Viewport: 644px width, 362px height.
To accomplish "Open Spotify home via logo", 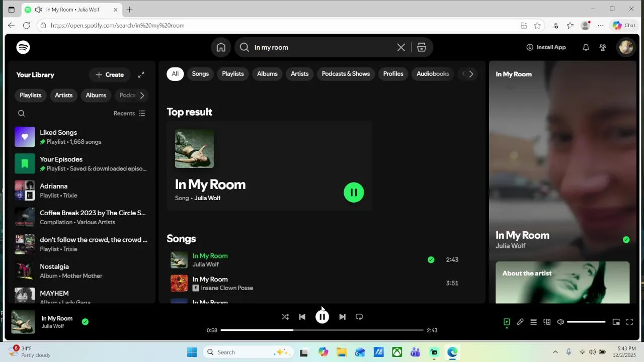I will (x=23, y=47).
